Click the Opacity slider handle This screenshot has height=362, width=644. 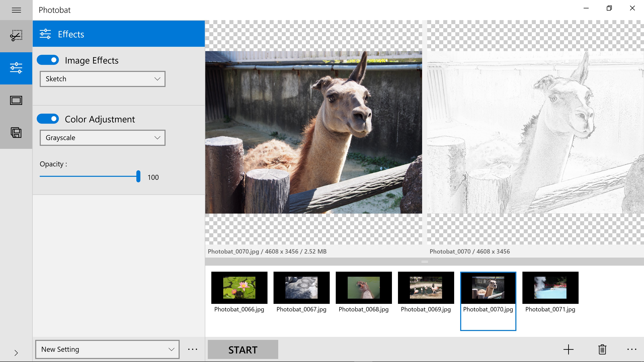138,176
